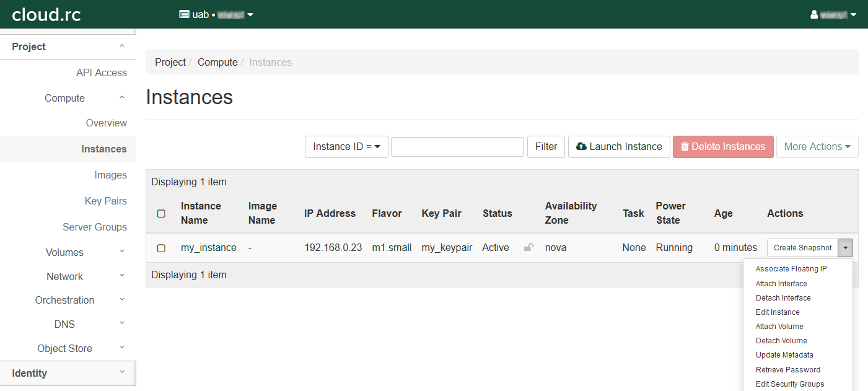Select Associate Floating IP from menu
Image resolution: width=868 pixels, height=391 pixels.
(791, 269)
